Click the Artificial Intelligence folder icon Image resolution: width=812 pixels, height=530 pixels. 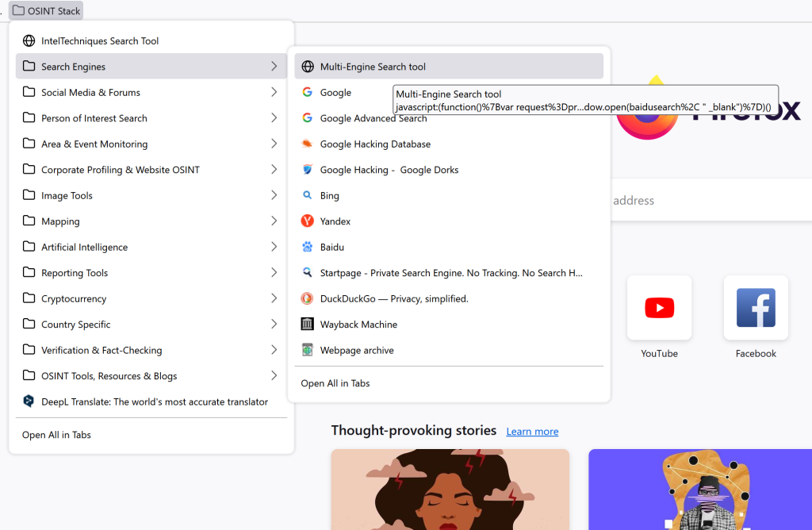[x=29, y=247]
